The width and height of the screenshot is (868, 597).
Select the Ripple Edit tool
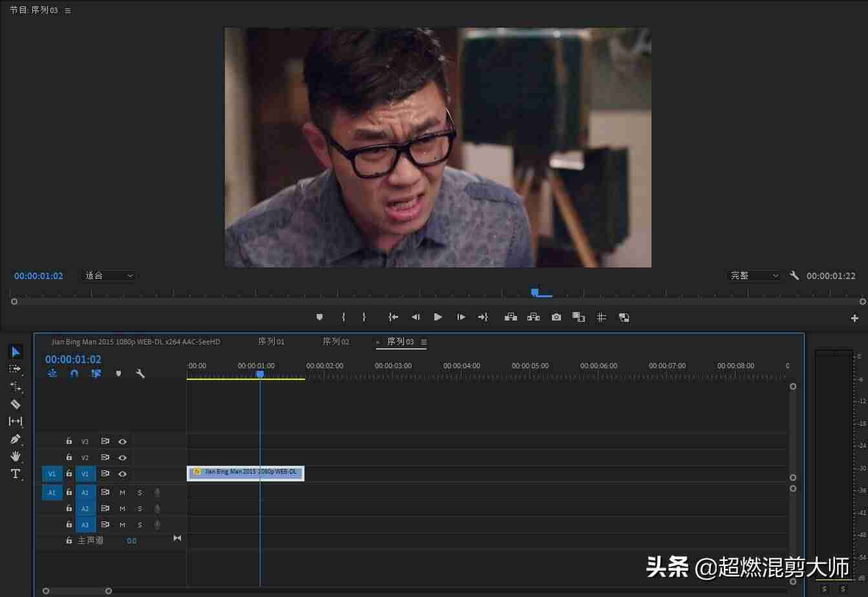[x=16, y=386]
